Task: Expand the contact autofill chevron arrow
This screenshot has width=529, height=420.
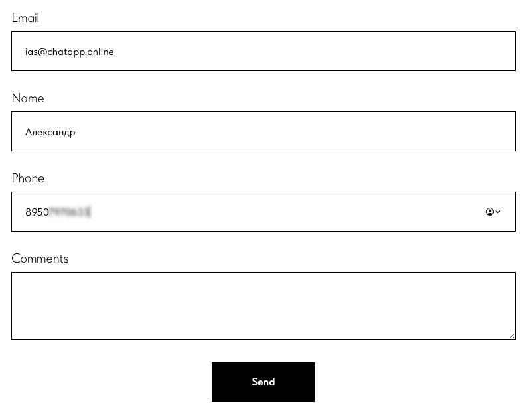Action: pos(498,212)
